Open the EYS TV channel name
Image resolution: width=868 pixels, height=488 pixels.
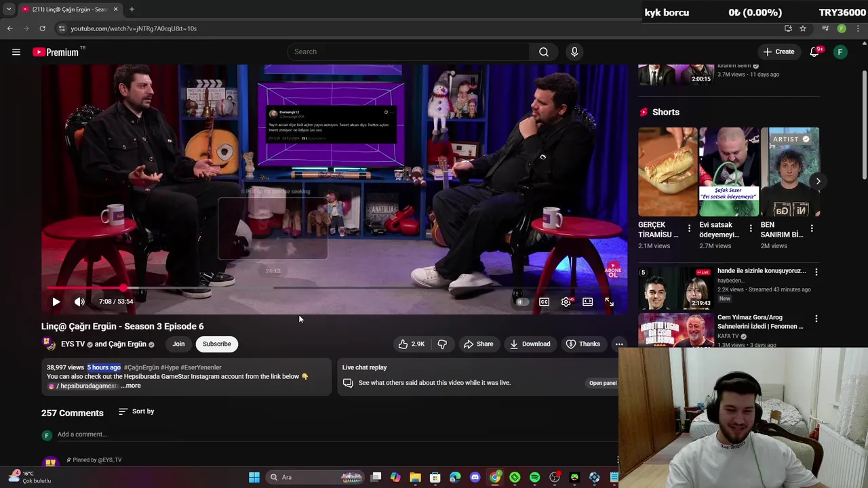tap(73, 344)
